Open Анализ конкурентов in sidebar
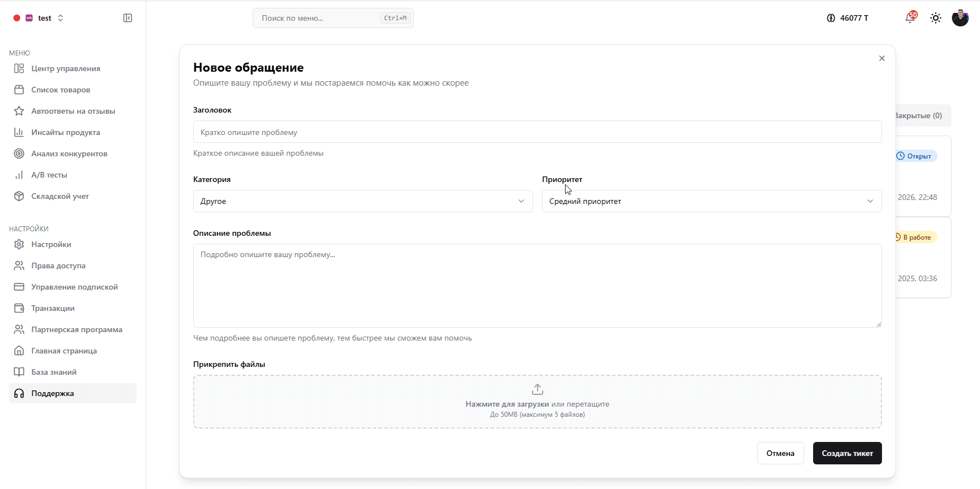Image resolution: width=980 pixels, height=489 pixels. click(69, 153)
